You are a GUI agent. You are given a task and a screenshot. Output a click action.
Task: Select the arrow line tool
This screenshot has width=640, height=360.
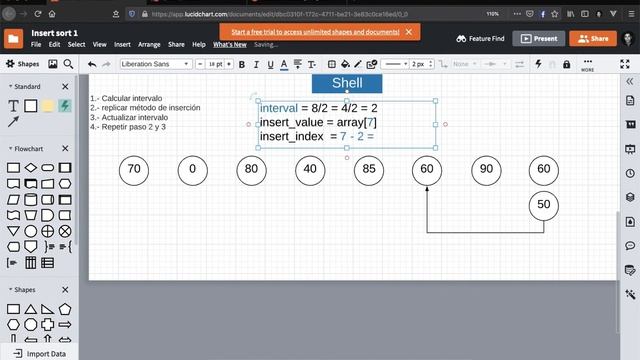[x=13, y=122]
